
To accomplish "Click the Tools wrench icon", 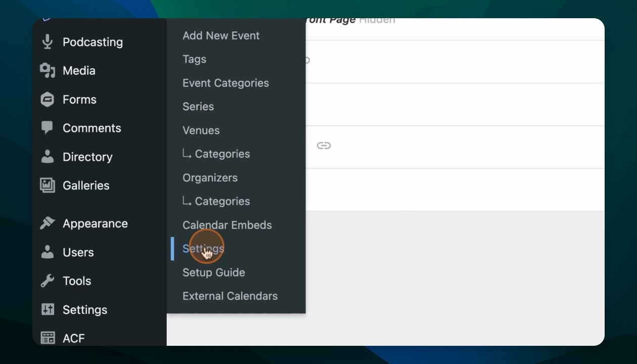I will tap(48, 281).
